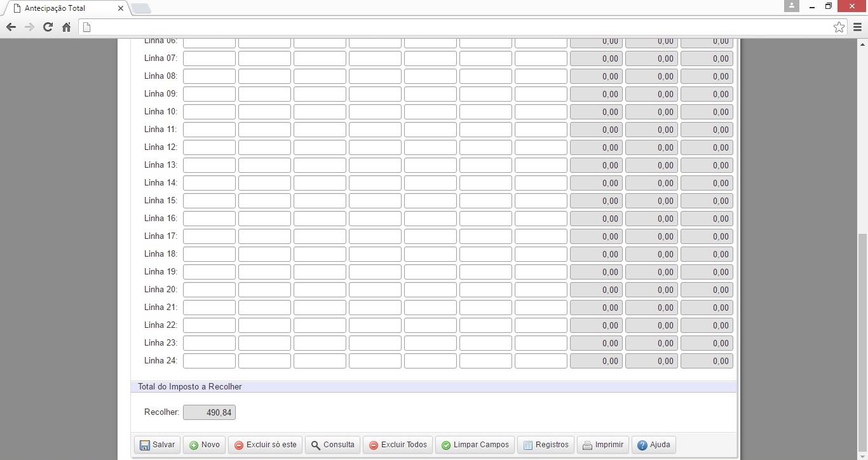The width and height of the screenshot is (868, 460).
Task: Click the Recolher total field
Action: pyautogui.click(x=209, y=412)
